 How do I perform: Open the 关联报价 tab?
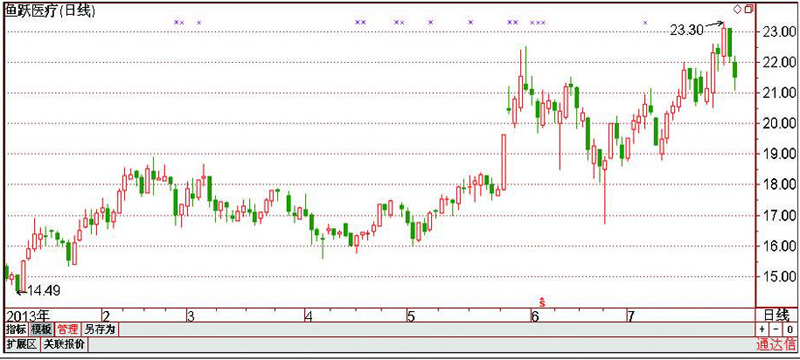64,345
